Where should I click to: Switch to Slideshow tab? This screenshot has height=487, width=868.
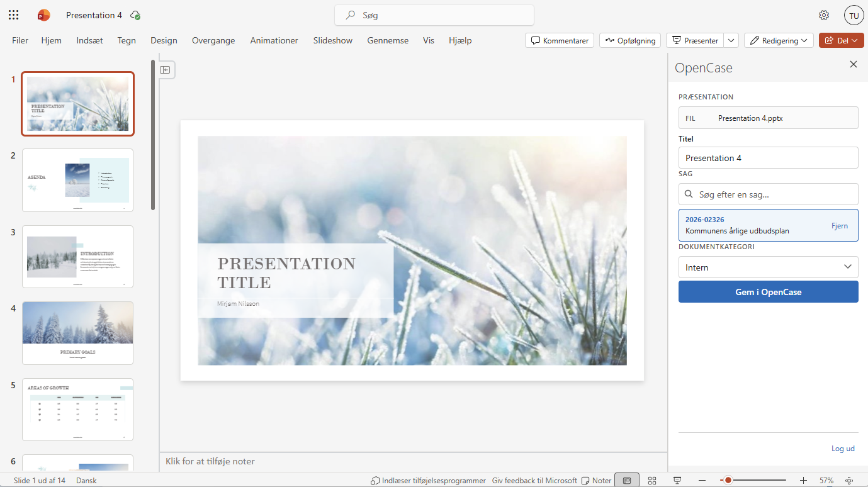tap(332, 40)
